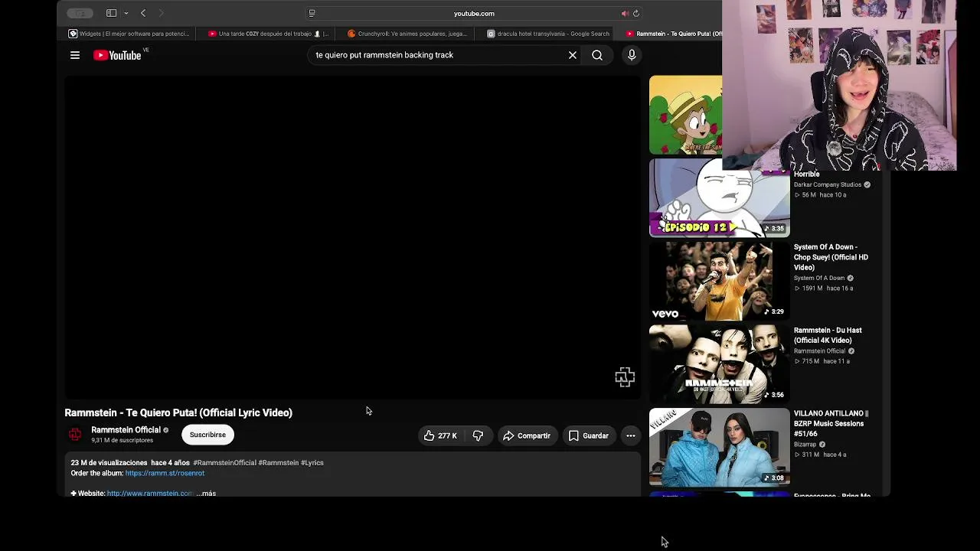Run search with the magnifying glass button
The image size is (980, 551).
(597, 55)
